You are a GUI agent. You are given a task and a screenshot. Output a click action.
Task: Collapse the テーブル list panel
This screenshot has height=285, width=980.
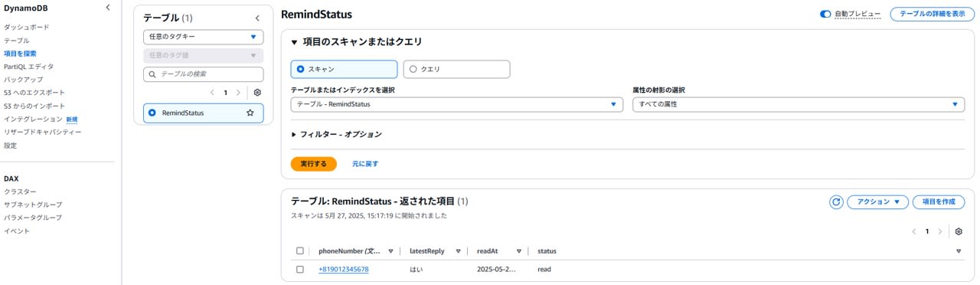[257, 18]
